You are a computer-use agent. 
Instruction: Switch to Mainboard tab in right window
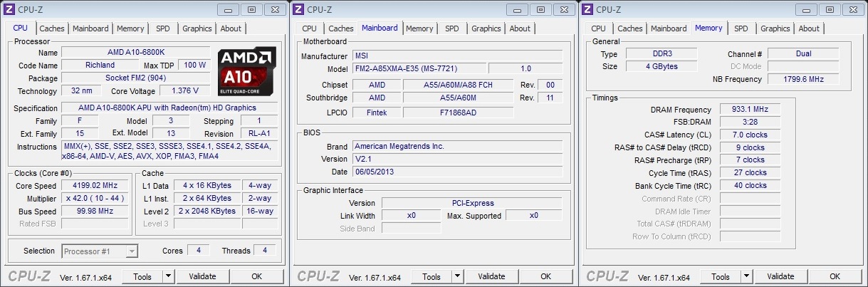[669, 28]
